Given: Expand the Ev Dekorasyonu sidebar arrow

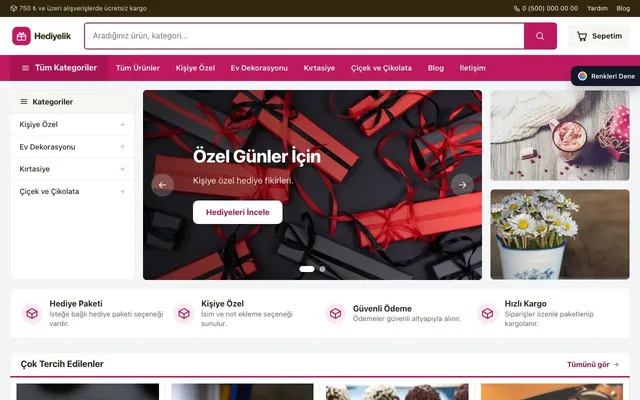Looking at the screenshot, I should click(x=122, y=147).
